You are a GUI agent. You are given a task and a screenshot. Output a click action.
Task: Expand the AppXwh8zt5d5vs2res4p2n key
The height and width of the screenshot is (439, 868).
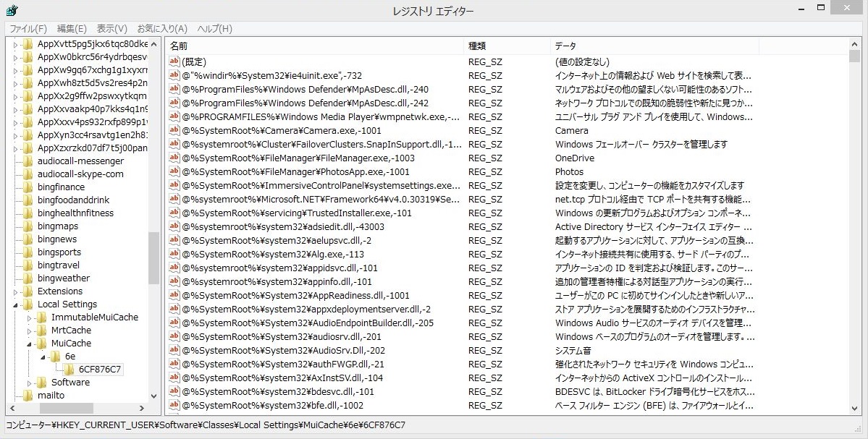[15, 83]
